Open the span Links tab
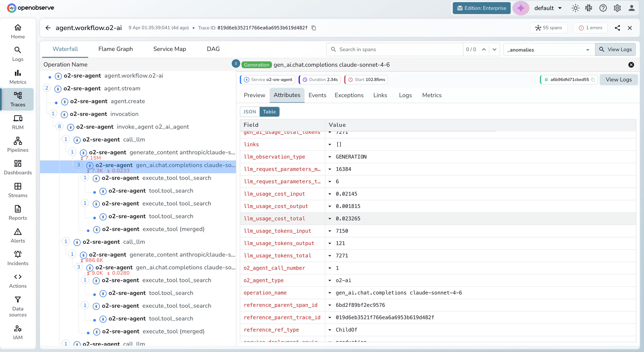Image resolution: width=644 pixels, height=352 pixels. click(x=380, y=95)
